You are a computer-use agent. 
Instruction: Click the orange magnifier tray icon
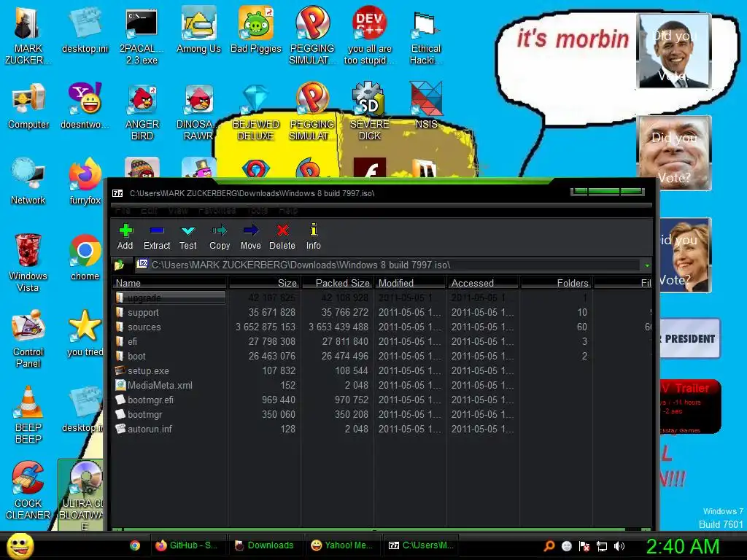coord(549,546)
